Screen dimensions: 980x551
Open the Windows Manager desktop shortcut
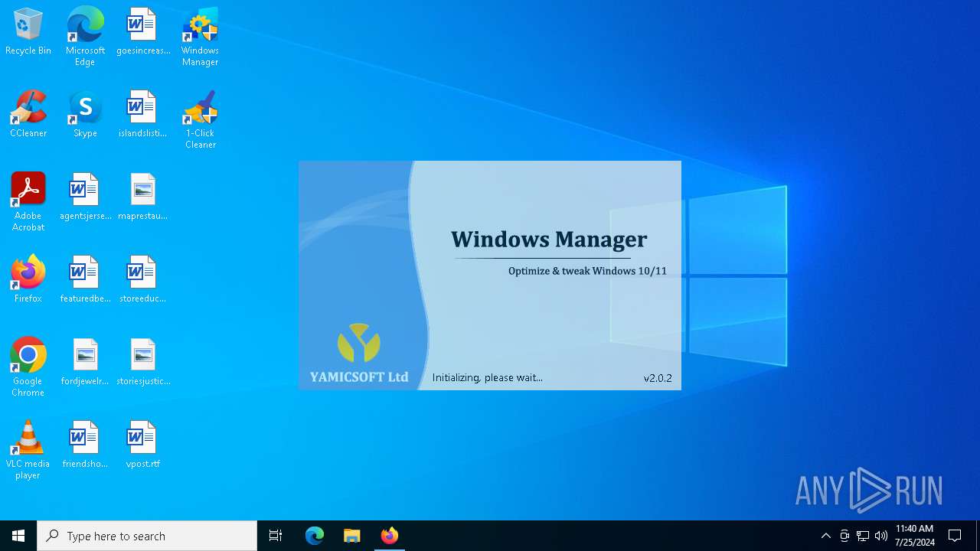pyautogui.click(x=200, y=37)
